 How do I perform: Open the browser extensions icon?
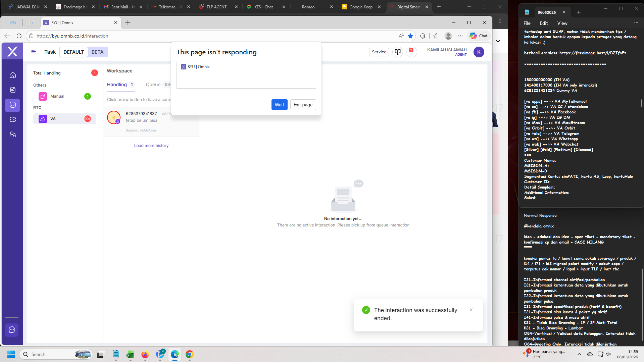point(423,36)
